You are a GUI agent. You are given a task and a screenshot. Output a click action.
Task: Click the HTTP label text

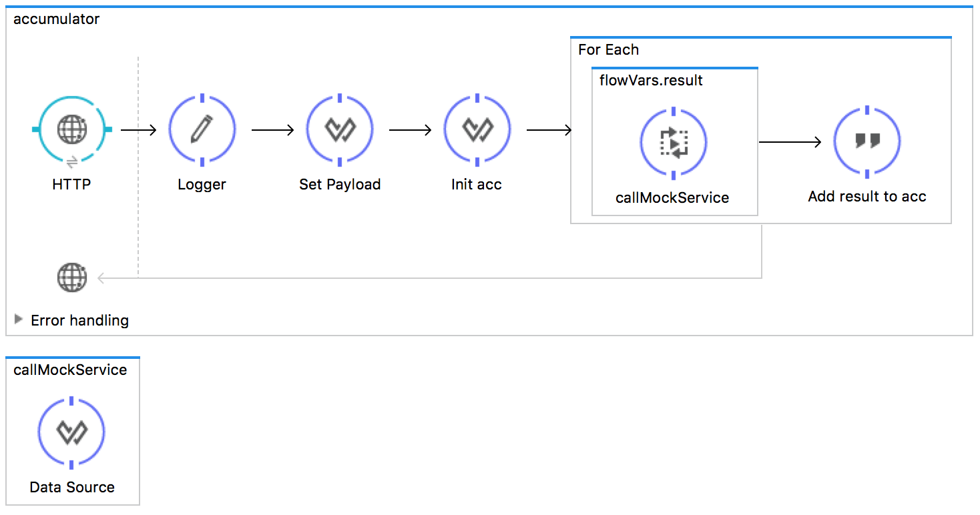click(x=71, y=185)
